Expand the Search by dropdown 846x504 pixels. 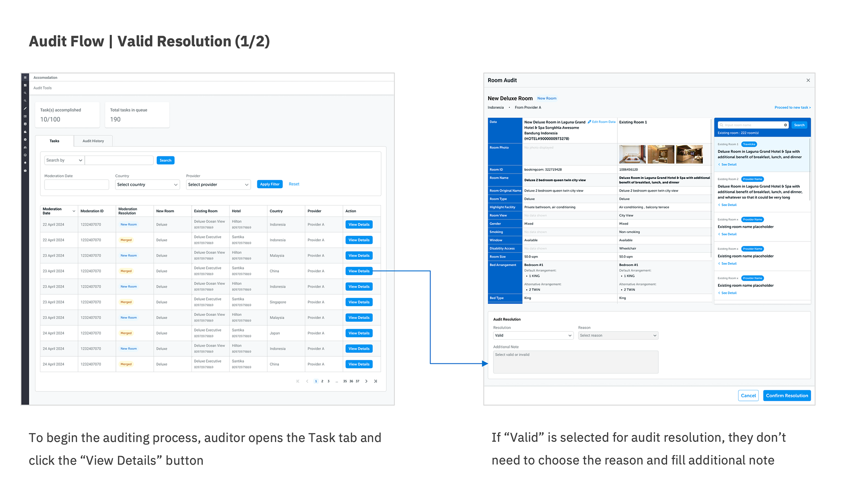click(64, 160)
